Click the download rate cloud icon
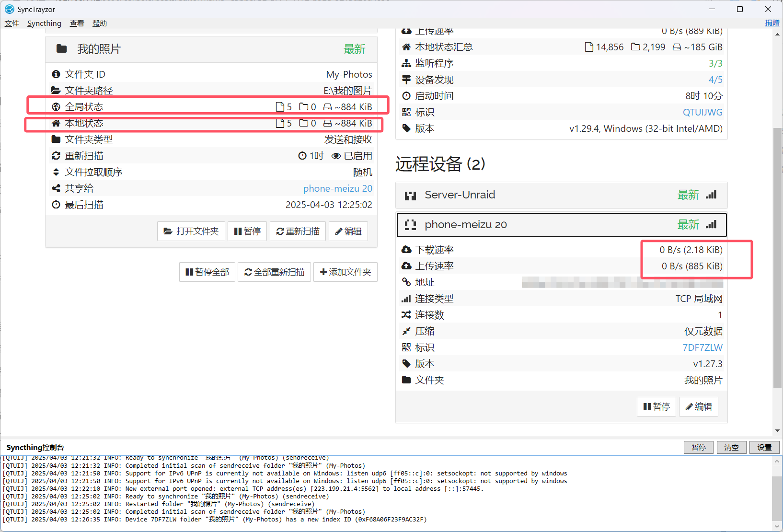This screenshot has width=783, height=532. [406, 250]
